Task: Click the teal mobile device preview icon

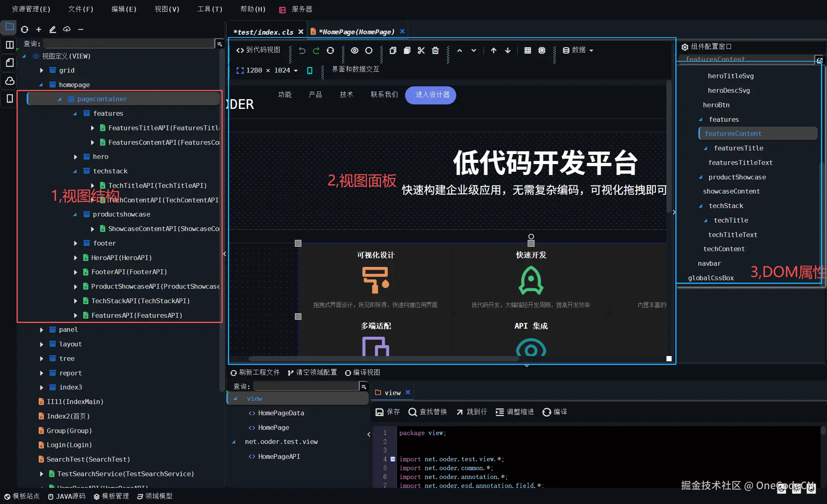Action: coord(310,71)
